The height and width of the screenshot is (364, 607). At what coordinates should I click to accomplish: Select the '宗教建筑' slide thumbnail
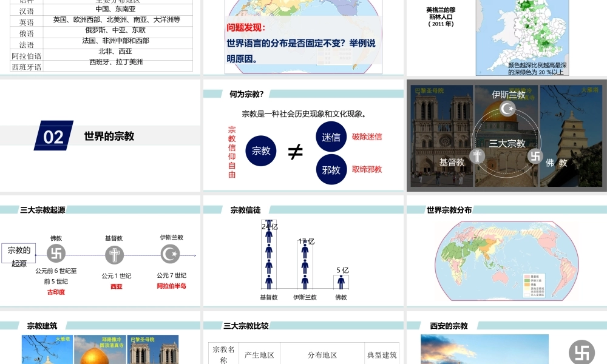[100, 338]
